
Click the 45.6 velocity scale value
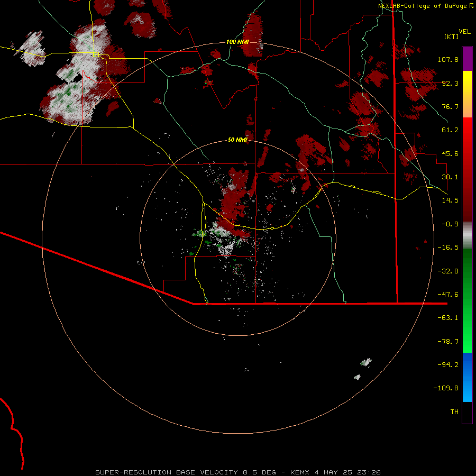point(450,153)
